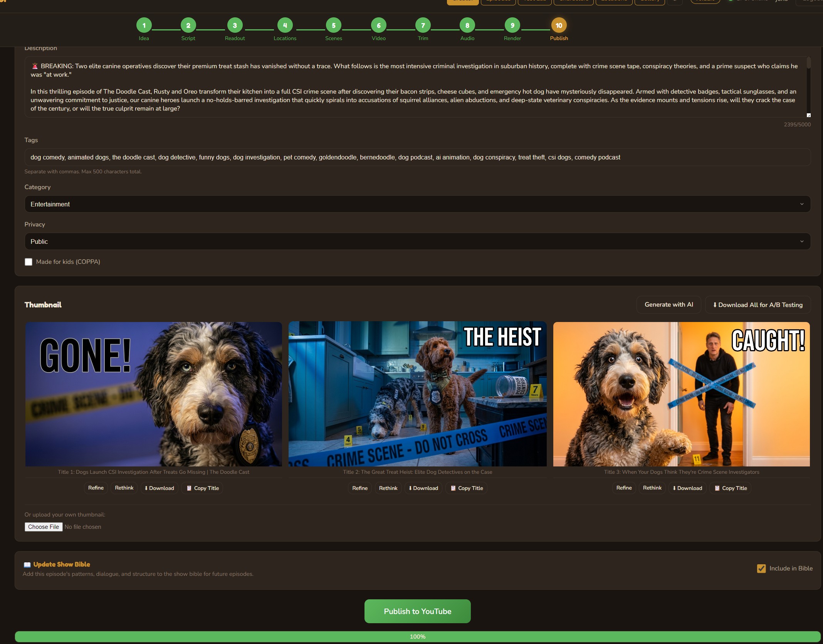Viewport: 823px width, 644px height.
Task: Select the Idea step in the workflow
Action: [x=144, y=25]
